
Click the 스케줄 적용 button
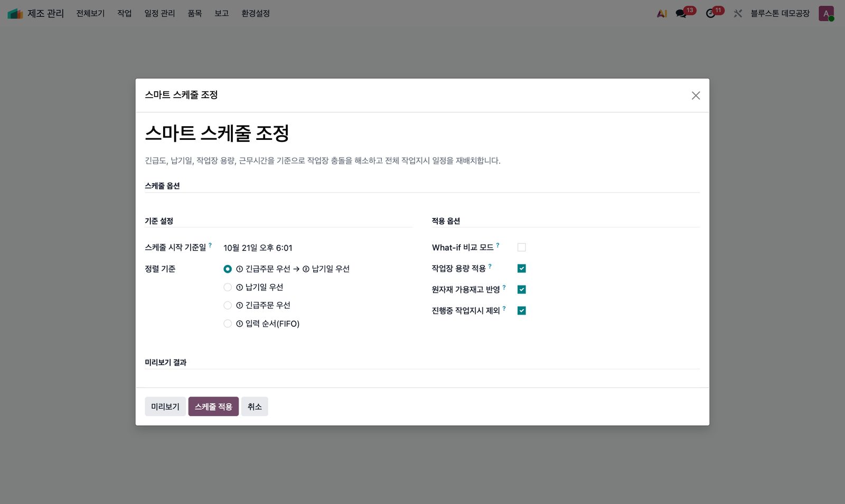click(213, 406)
